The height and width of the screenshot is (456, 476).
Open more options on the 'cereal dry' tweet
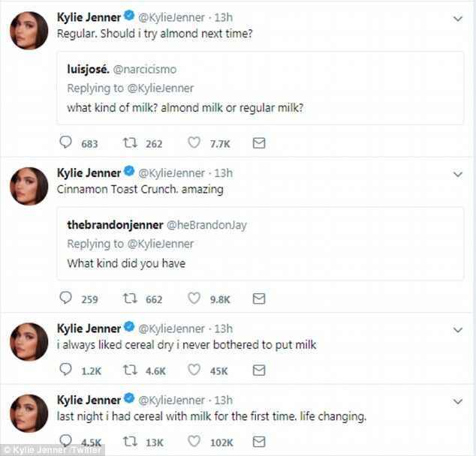458,330
